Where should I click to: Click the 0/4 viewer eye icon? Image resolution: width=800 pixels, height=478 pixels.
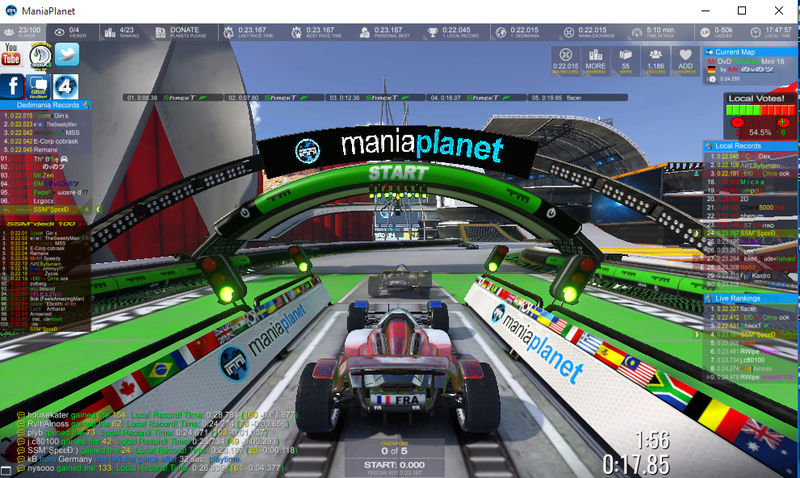coord(60,33)
